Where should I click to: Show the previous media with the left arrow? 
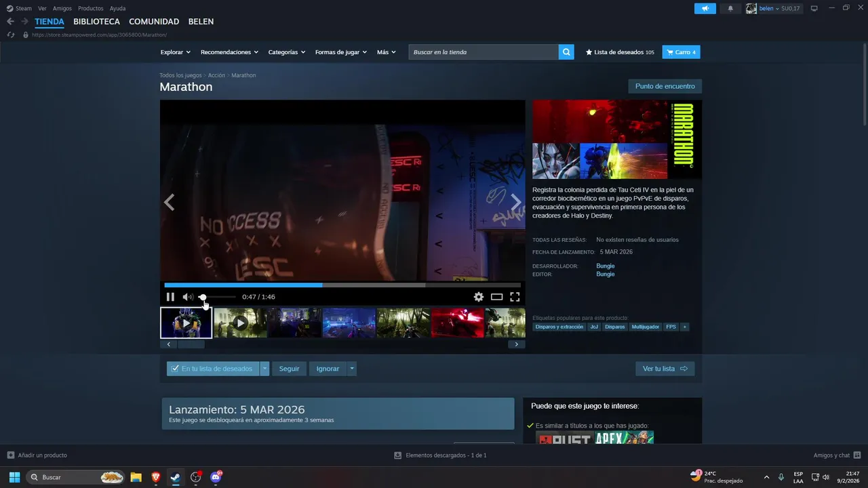tap(169, 202)
